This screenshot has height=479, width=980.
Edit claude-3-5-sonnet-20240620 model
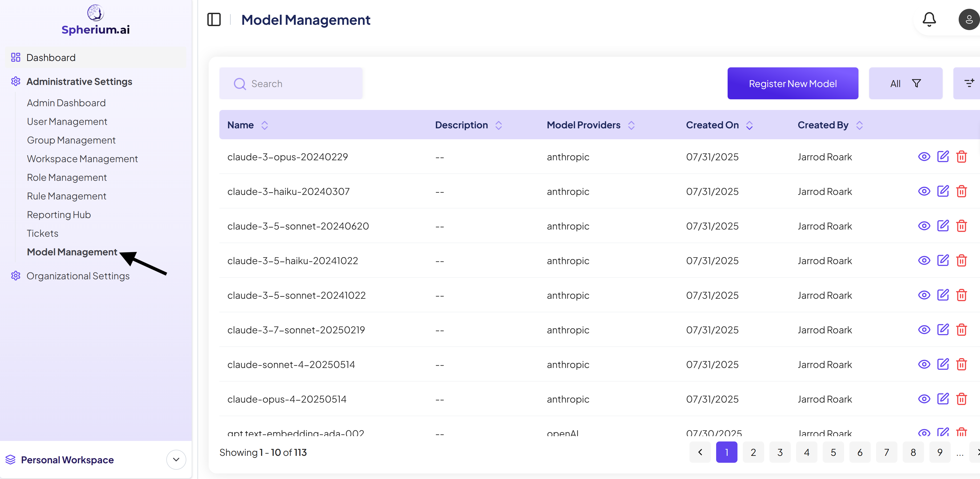[x=943, y=226]
